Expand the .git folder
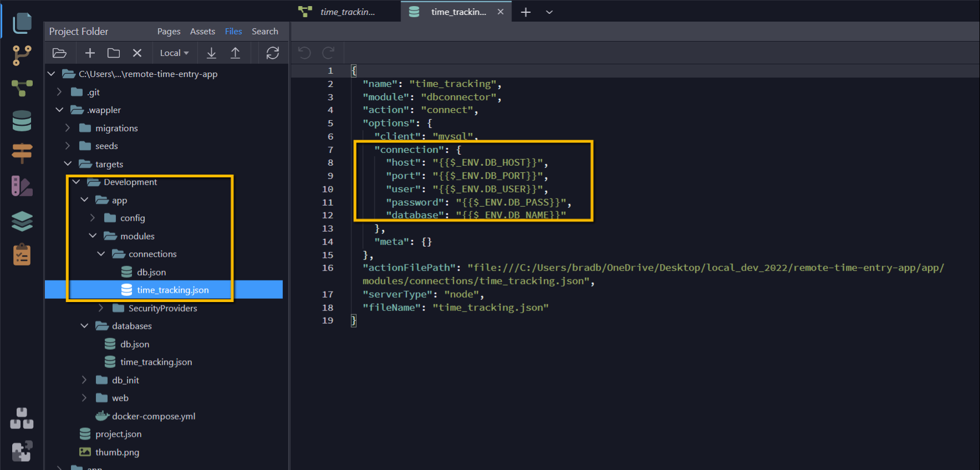The image size is (980, 470). pos(59,92)
